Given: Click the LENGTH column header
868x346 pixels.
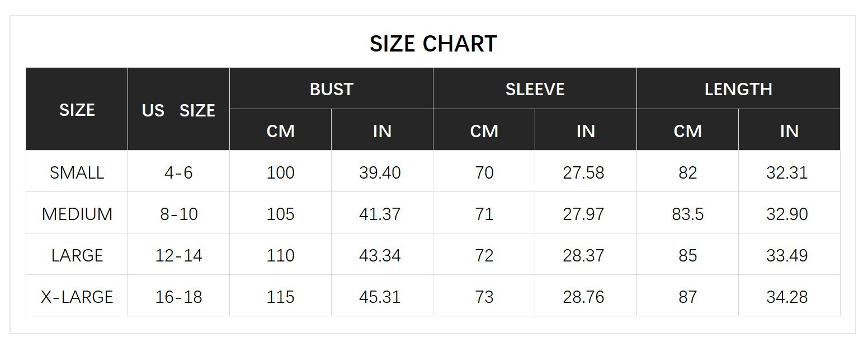Looking at the screenshot, I should click(738, 89).
